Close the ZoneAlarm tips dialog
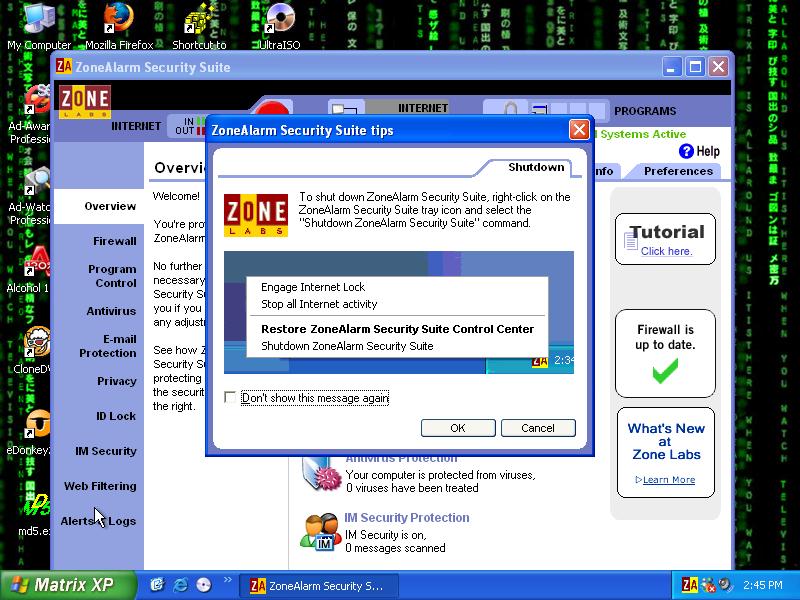This screenshot has height=600, width=800. 579,130
